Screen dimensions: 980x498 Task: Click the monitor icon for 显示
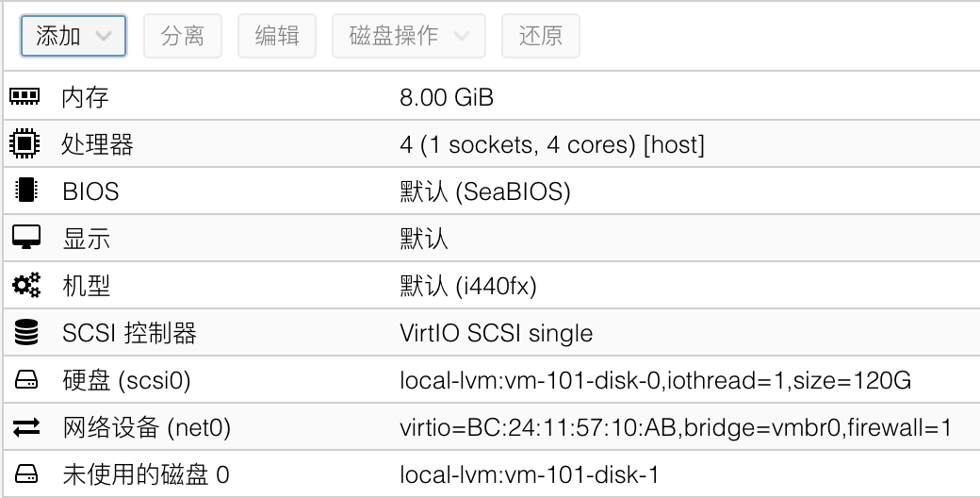click(x=25, y=238)
